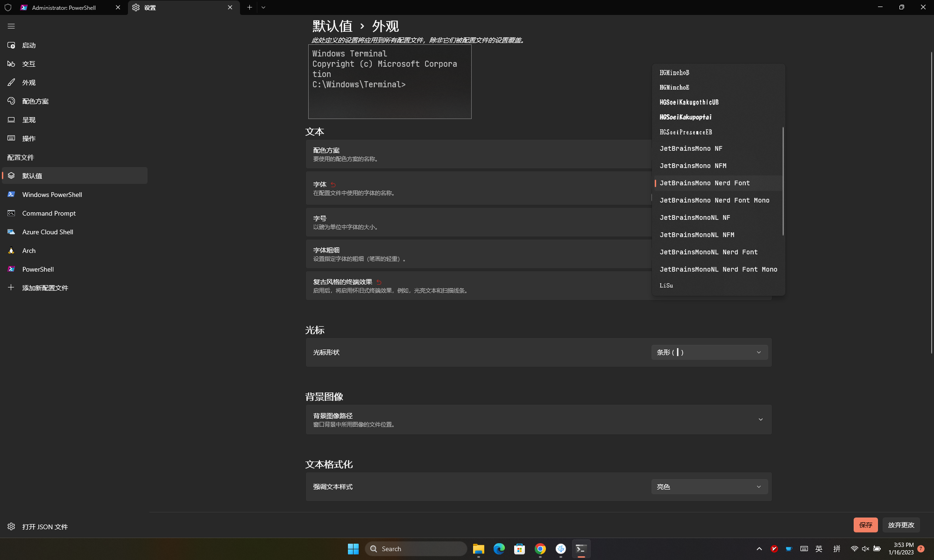This screenshot has height=560, width=934.
Task: Open the new tab profile dropdown arrow
Action: tap(263, 7)
